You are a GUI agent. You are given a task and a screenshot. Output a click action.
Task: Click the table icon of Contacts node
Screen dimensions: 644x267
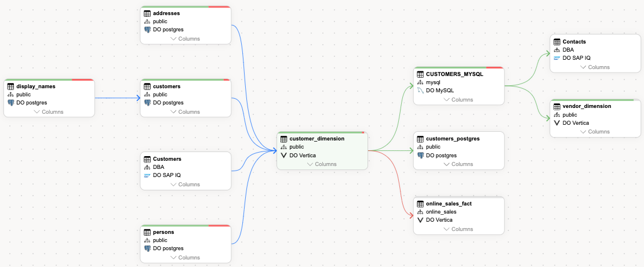coord(557,42)
